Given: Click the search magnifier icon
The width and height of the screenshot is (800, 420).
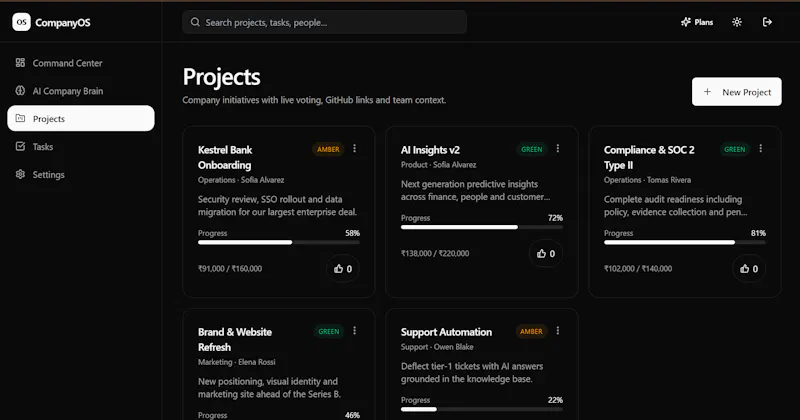Looking at the screenshot, I should point(195,22).
